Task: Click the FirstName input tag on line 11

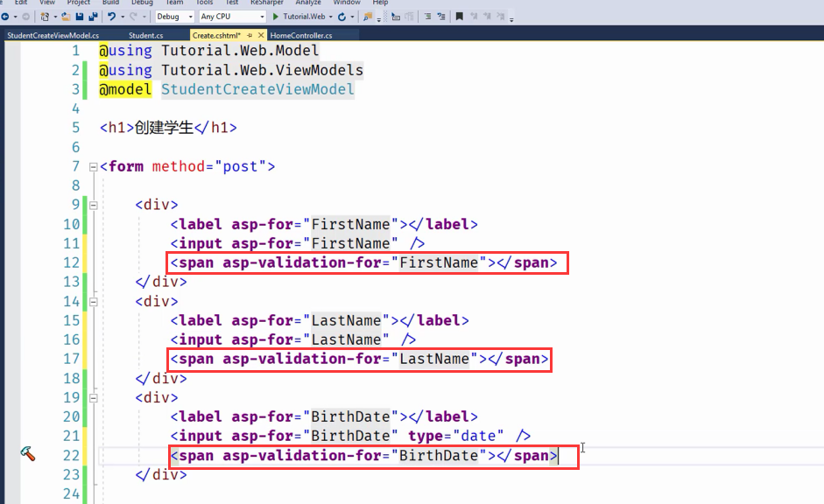Action: click(x=297, y=243)
